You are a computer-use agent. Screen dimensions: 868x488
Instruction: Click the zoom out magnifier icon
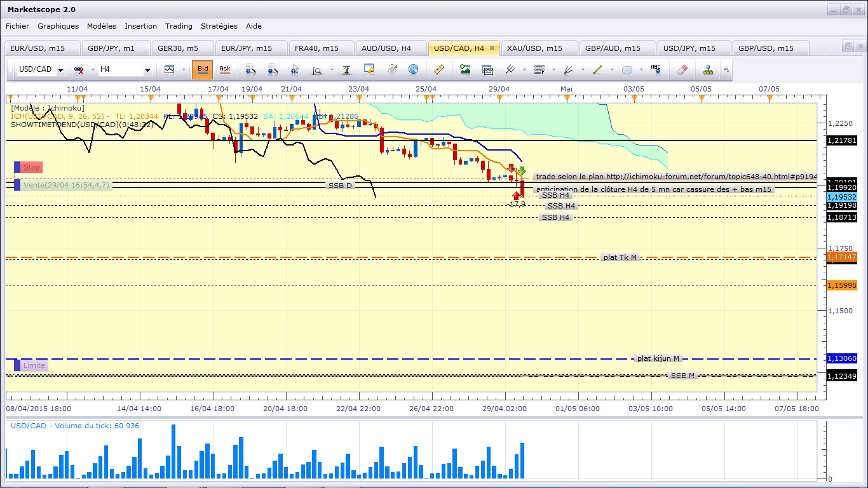point(272,69)
